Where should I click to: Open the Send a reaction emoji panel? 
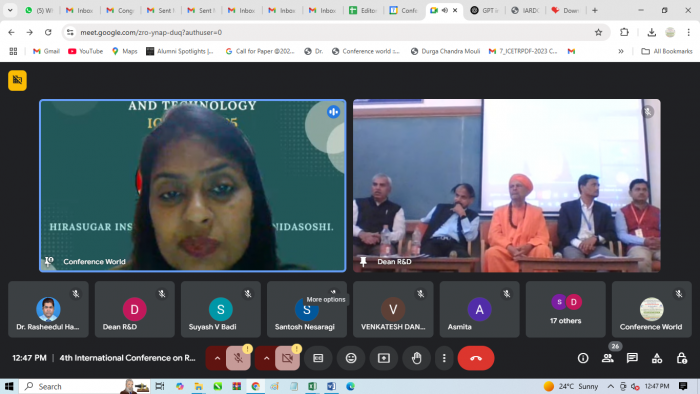351,358
